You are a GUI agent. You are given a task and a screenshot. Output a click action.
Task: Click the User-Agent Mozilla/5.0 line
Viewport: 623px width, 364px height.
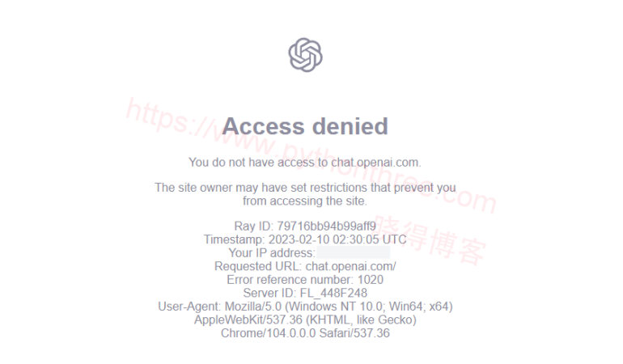pyautogui.click(x=305, y=307)
